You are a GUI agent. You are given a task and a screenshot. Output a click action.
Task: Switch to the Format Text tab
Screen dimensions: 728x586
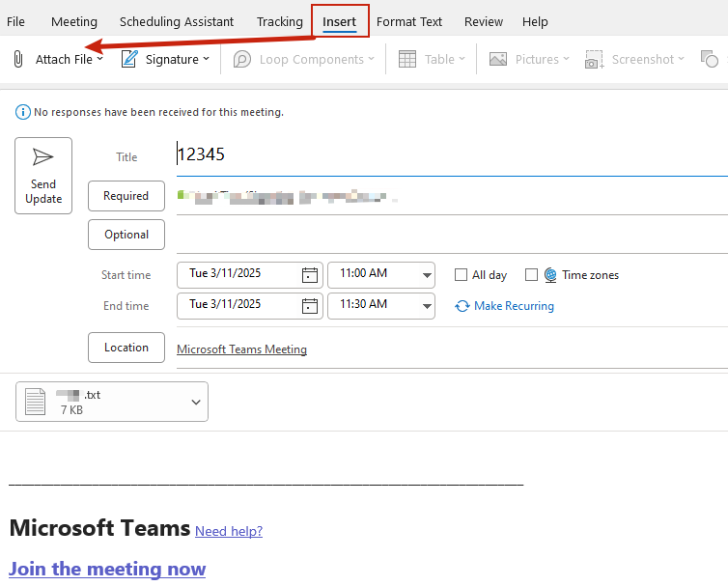tap(409, 22)
